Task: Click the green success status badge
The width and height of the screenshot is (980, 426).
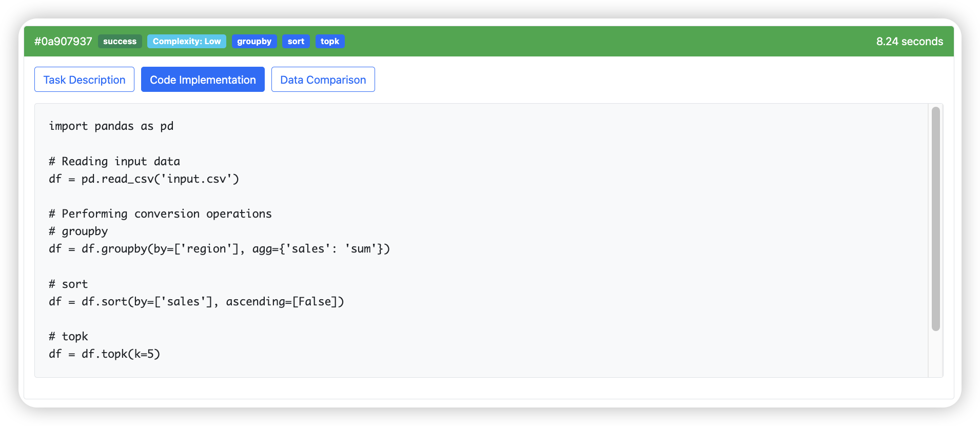Action: [120, 42]
